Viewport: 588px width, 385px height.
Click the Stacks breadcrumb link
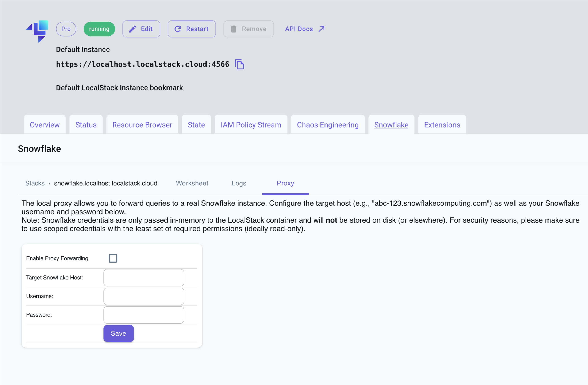click(x=35, y=183)
